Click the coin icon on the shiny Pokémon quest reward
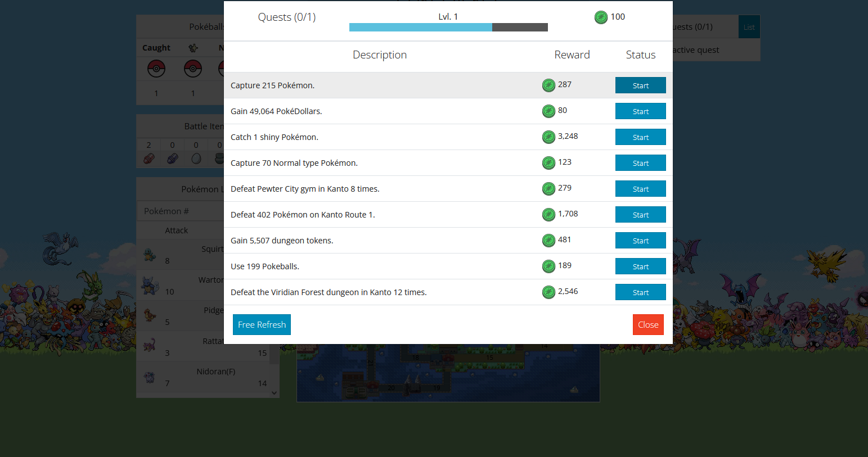The image size is (868, 457). [x=548, y=137]
